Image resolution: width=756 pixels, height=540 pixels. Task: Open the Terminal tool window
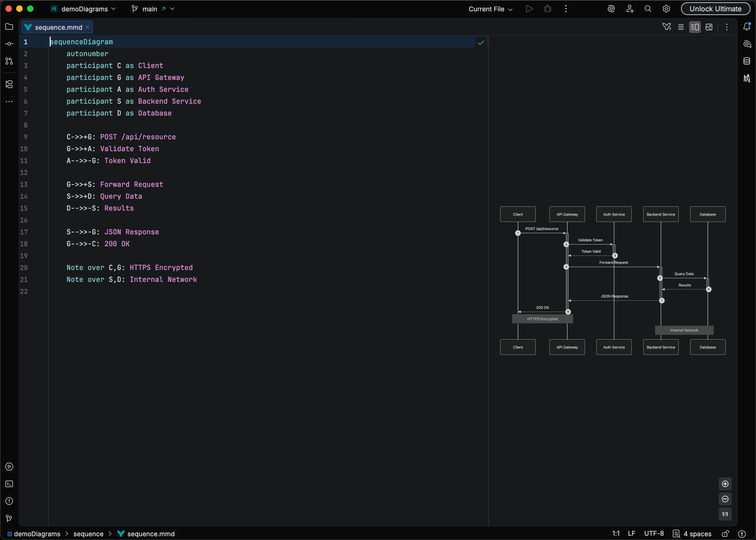9,484
